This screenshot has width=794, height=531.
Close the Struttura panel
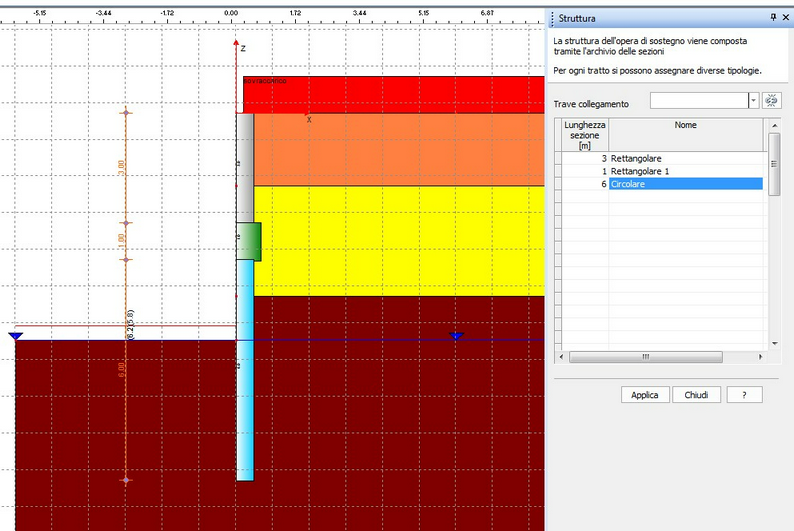pyautogui.click(x=785, y=18)
